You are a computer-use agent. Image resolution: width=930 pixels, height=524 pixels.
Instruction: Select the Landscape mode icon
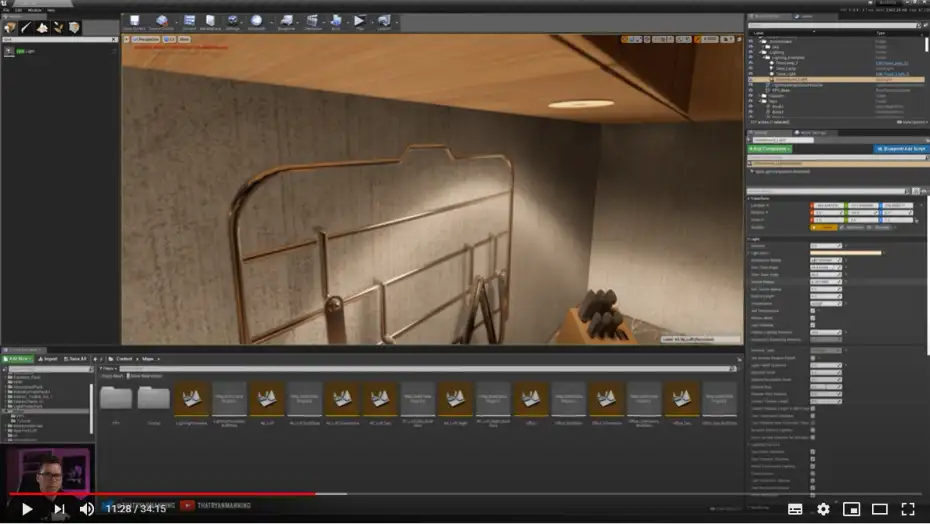coord(42,27)
